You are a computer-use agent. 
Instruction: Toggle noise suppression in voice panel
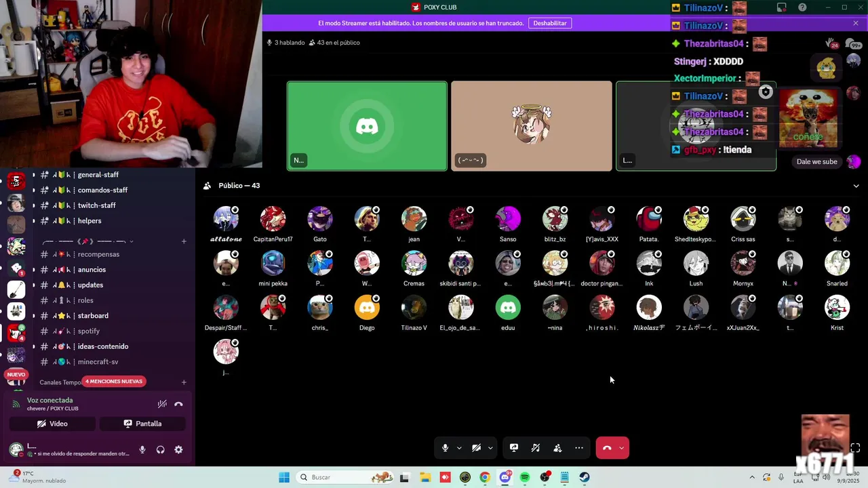tap(162, 404)
